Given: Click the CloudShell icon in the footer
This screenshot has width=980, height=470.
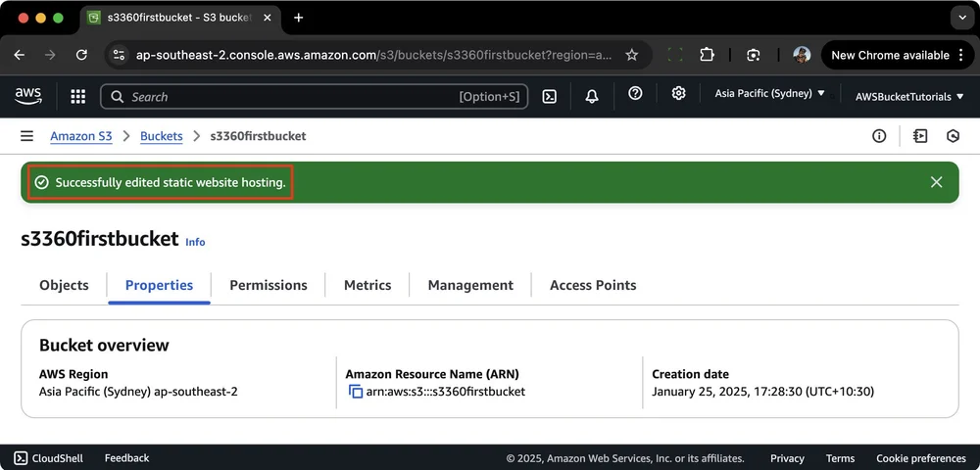Looking at the screenshot, I should click(21, 458).
